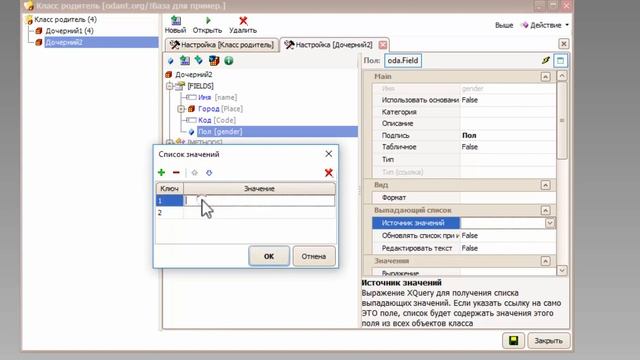Collapse the Выпадающий список section
The image size is (640, 360).
click(545, 211)
